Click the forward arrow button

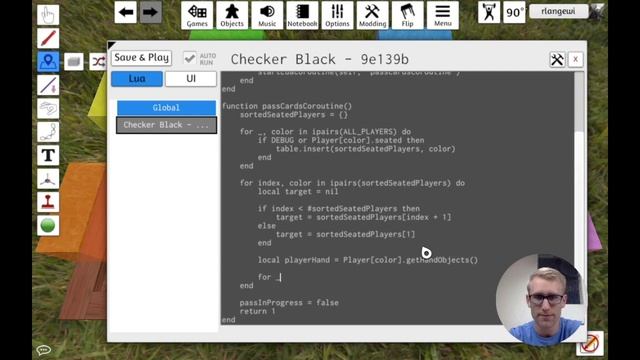click(150, 12)
